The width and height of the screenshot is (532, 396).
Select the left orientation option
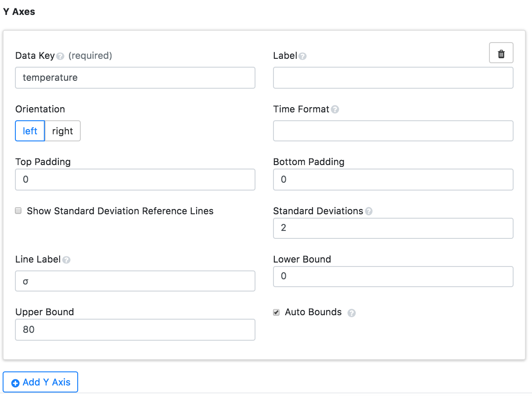(x=30, y=131)
